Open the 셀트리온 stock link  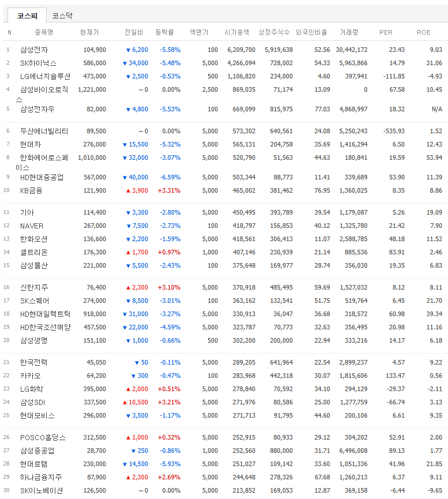coord(33,252)
